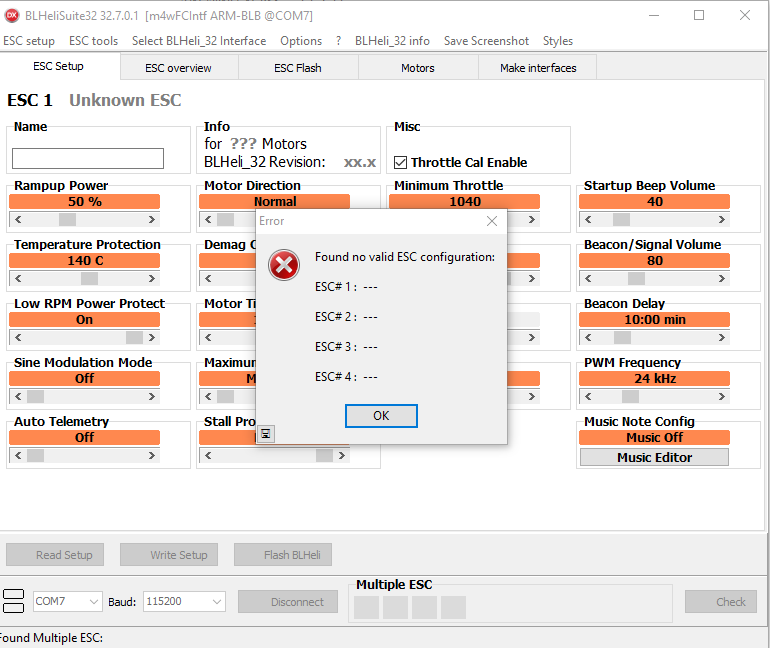Click Startup Beep Volume slider thumb

[621, 219]
